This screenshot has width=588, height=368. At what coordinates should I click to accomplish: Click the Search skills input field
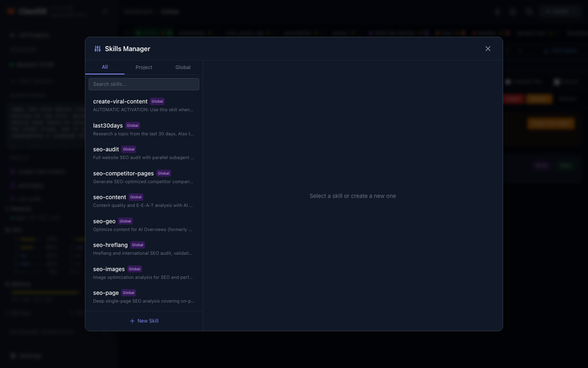144,84
